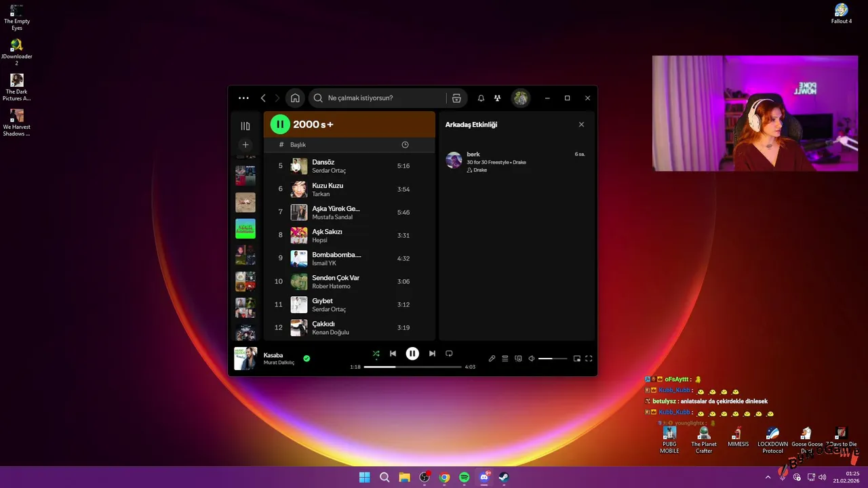
Task: Open the Browse icon beside the search box
Action: (456, 98)
